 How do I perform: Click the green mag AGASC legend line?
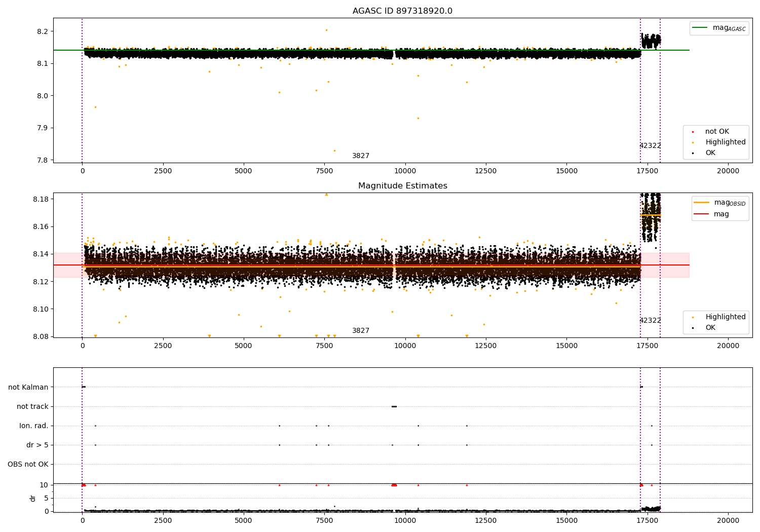(700, 28)
